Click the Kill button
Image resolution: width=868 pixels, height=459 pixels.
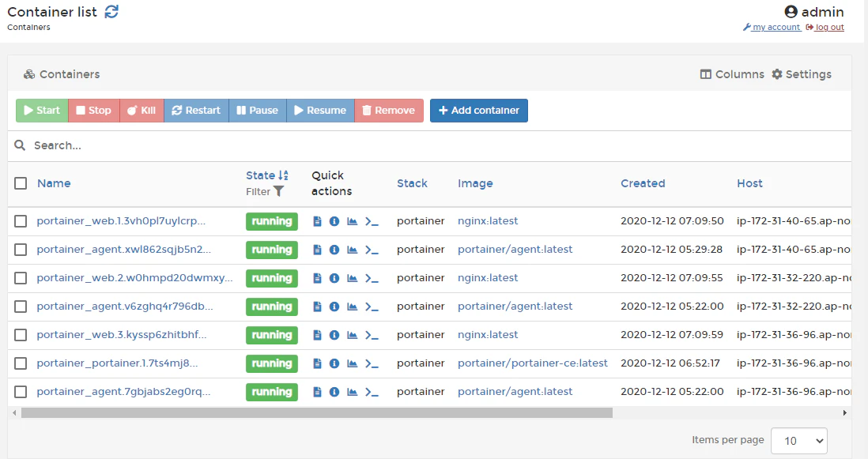click(x=142, y=111)
